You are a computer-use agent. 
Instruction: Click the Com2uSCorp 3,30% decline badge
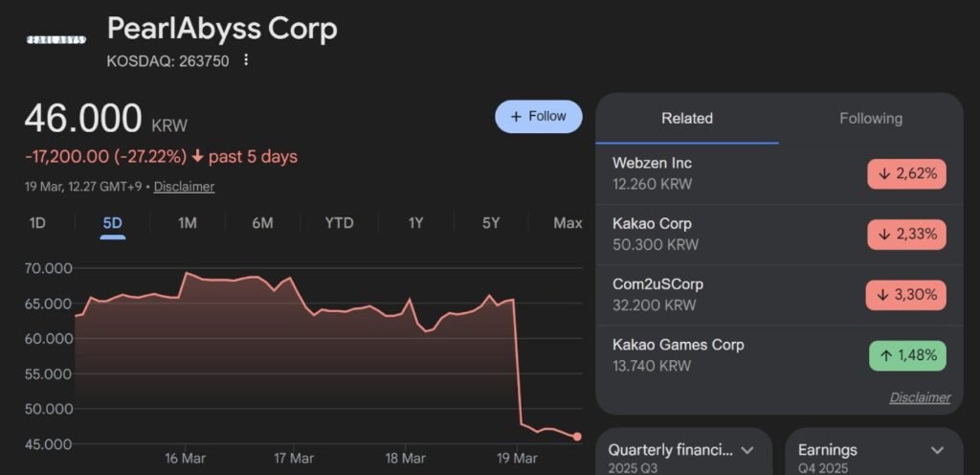pos(906,295)
